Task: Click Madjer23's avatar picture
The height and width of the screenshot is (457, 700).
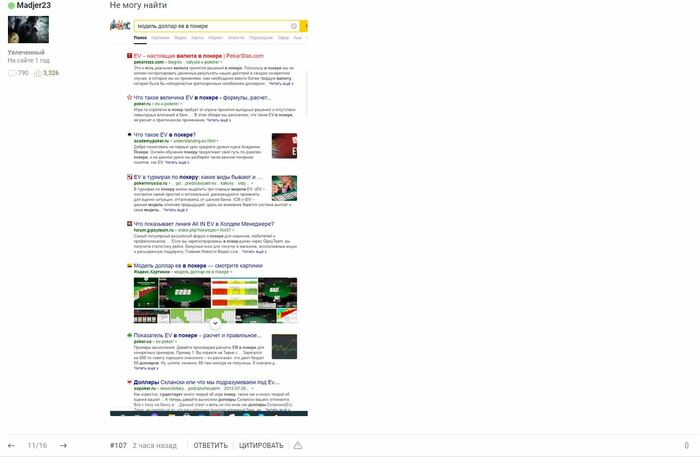Action: 28,29
